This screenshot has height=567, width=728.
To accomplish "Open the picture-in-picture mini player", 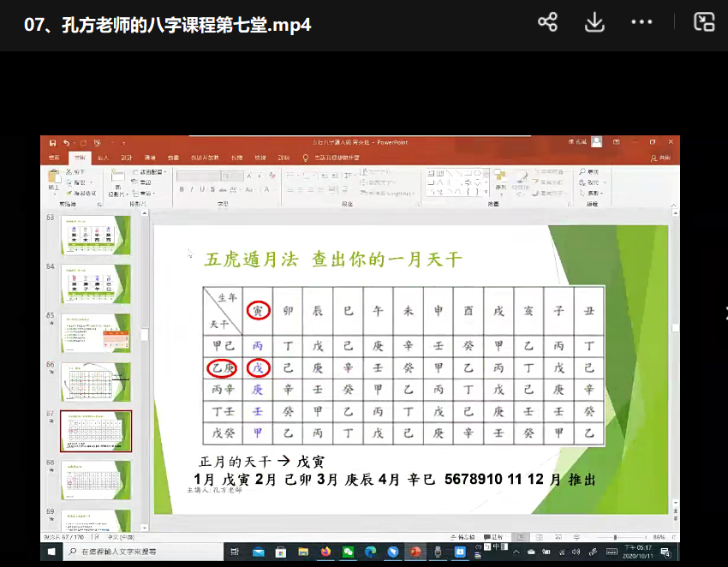I will (703, 23).
